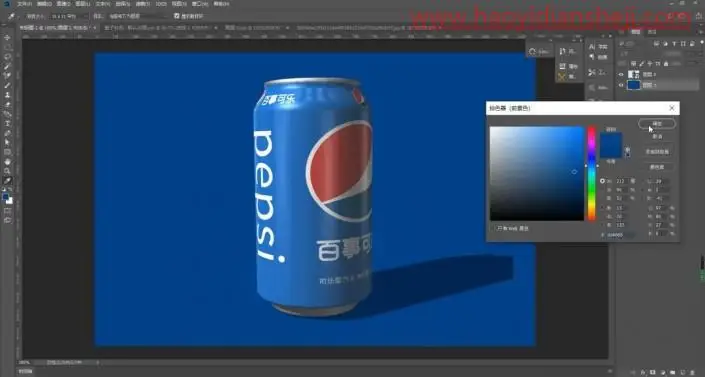Viewport: 705px width, 377px height.
Task: Open the 3D menu
Action: (x=161, y=4)
